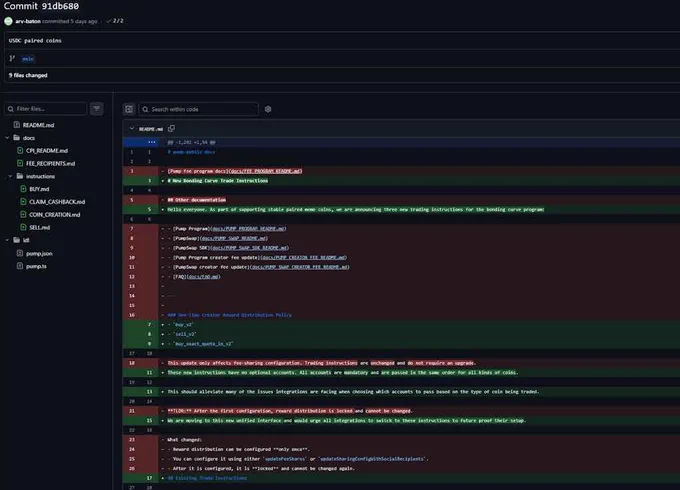Select COIN_CREATION.md in the file tree
This screenshot has width=680, height=490.
pos(55,215)
